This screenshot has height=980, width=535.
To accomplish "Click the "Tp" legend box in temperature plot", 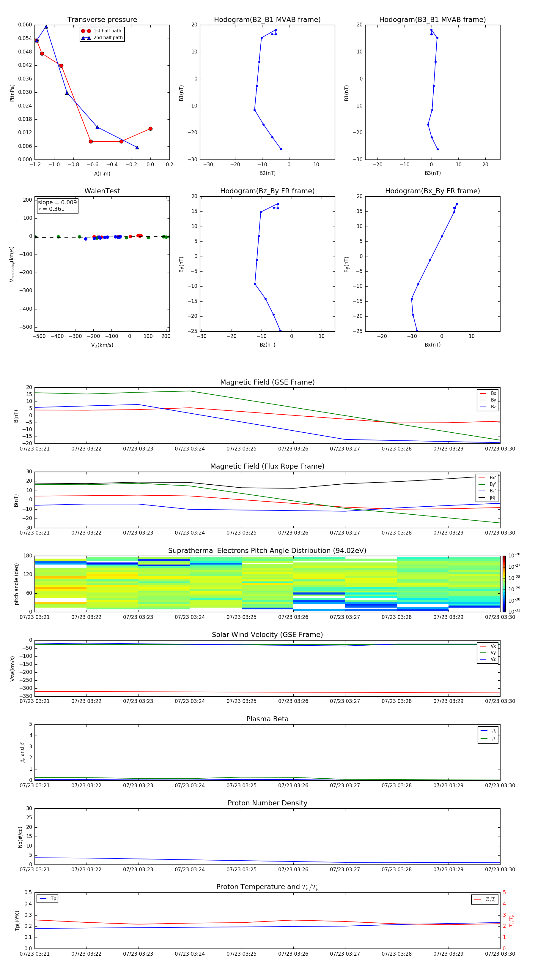I will click(48, 899).
